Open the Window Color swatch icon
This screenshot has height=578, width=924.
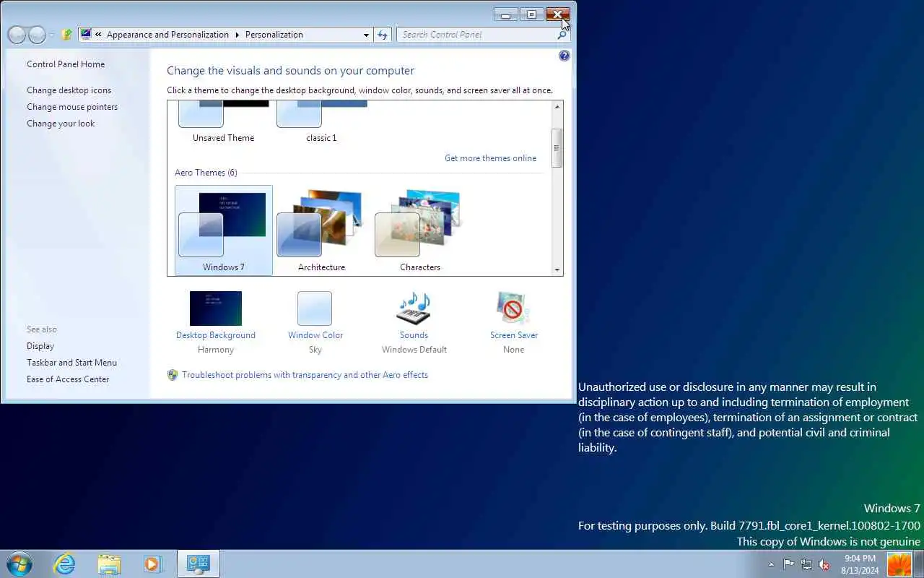click(x=315, y=309)
